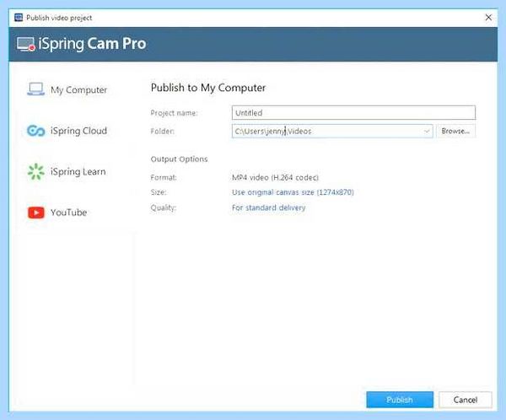Click the Quality: label
Image resolution: width=506 pixels, height=420 pixels.
click(x=163, y=207)
